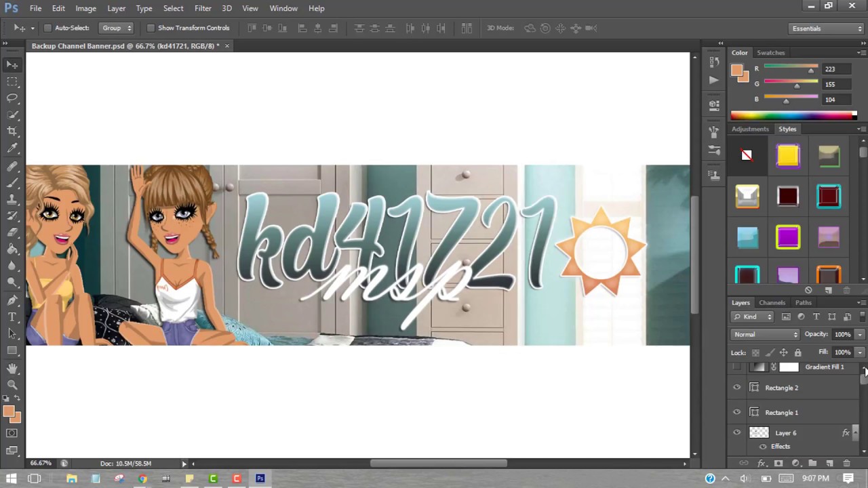Select the Pen tool

(12, 300)
